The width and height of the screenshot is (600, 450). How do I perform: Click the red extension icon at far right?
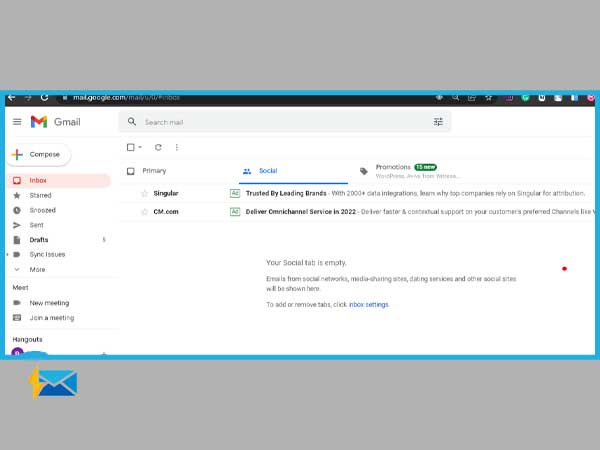coord(591,98)
